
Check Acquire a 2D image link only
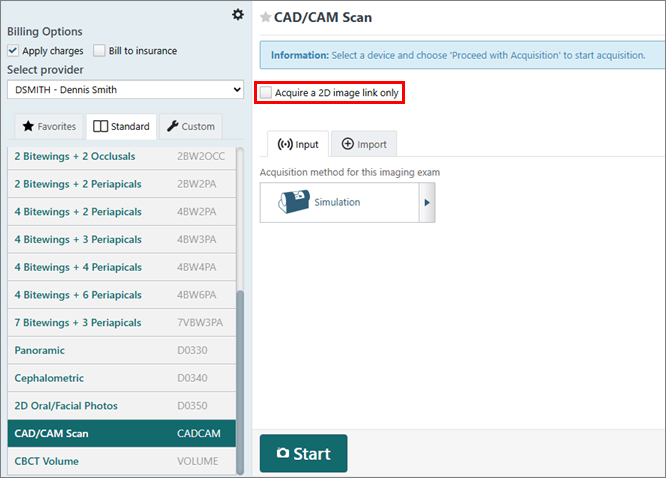pos(265,93)
